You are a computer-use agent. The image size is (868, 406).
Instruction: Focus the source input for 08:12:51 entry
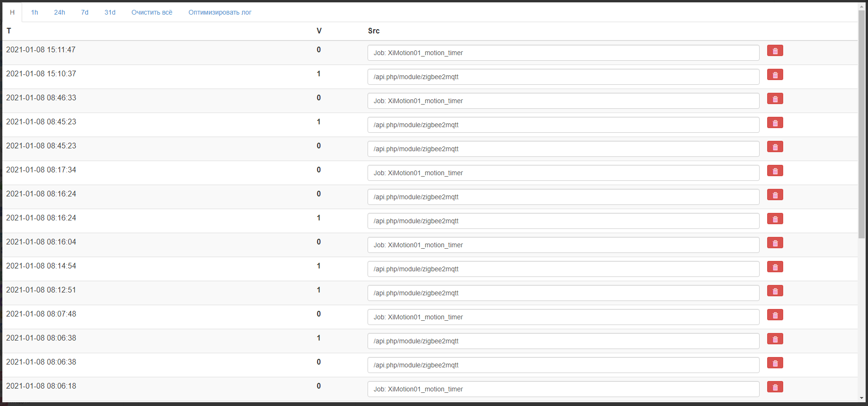[563, 293]
